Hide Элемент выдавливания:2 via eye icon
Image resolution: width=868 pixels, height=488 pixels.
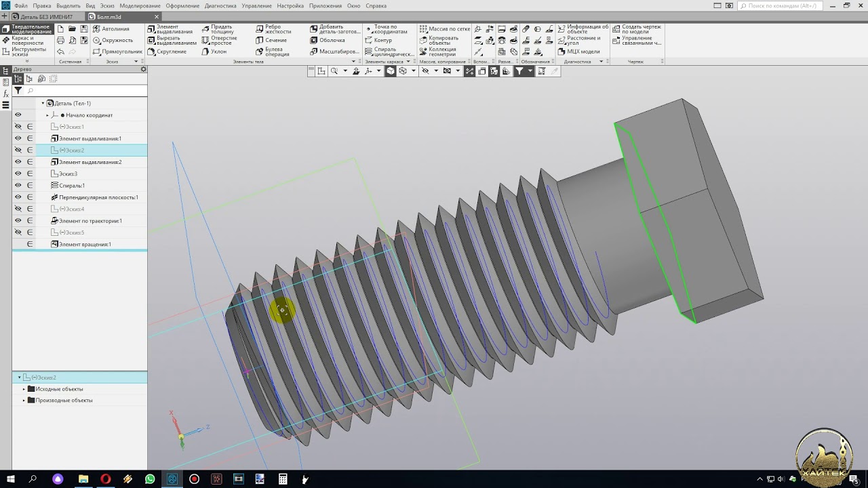18,162
